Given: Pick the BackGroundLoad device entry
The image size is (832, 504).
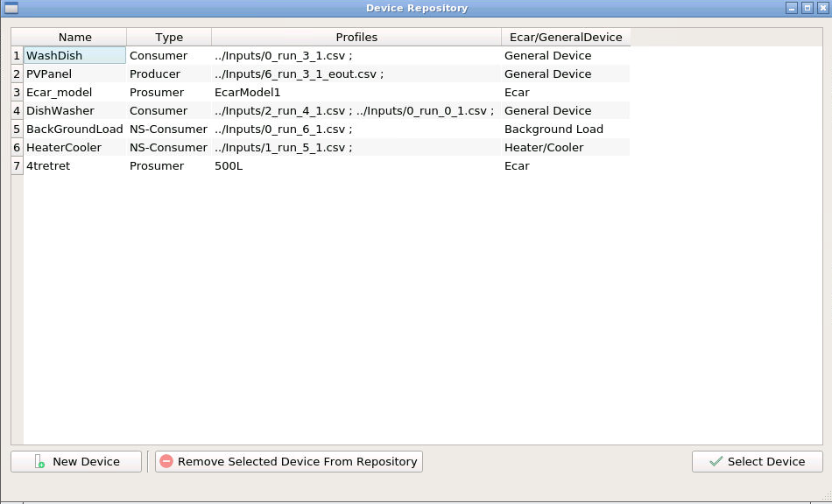Looking at the screenshot, I should [x=74, y=129].
